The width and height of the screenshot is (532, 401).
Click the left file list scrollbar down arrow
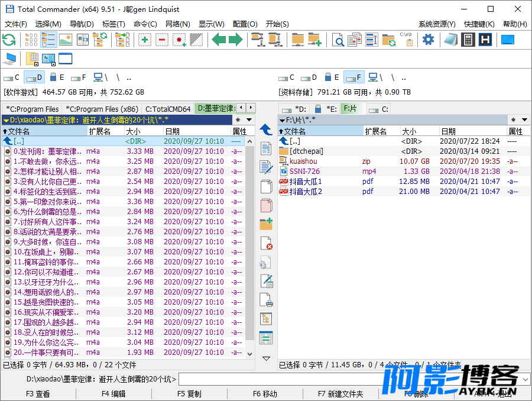[x=249, y=354]
